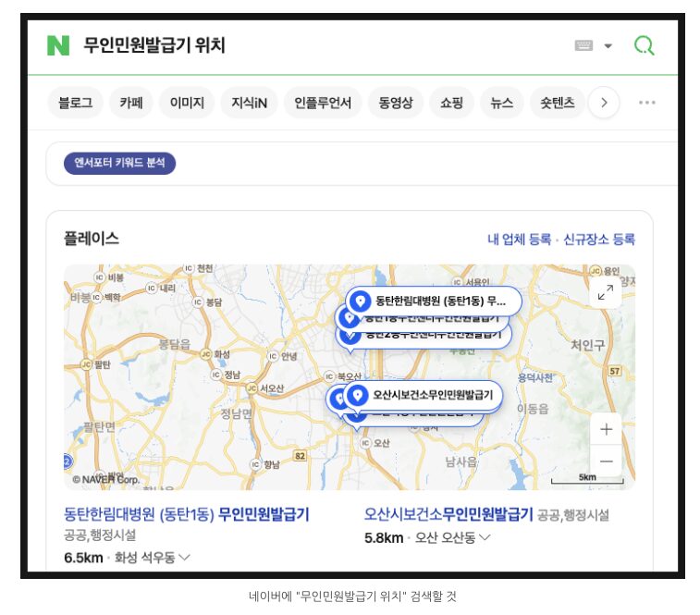Open 동탄한림대병원 무인민원발급기 result link
This screenshot has width=700, height=615.
click(x=186, y=514)
